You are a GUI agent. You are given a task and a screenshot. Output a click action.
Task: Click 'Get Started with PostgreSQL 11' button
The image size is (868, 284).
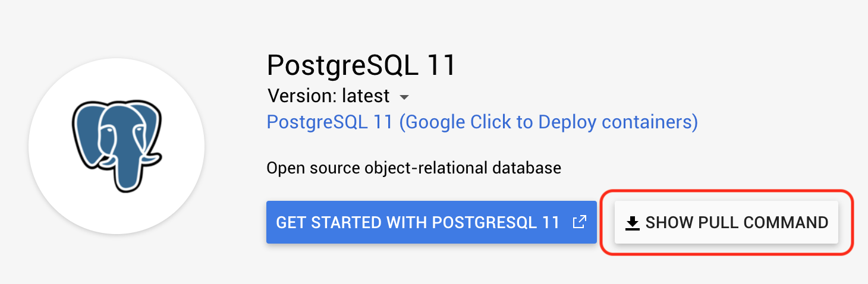(432, 222)
